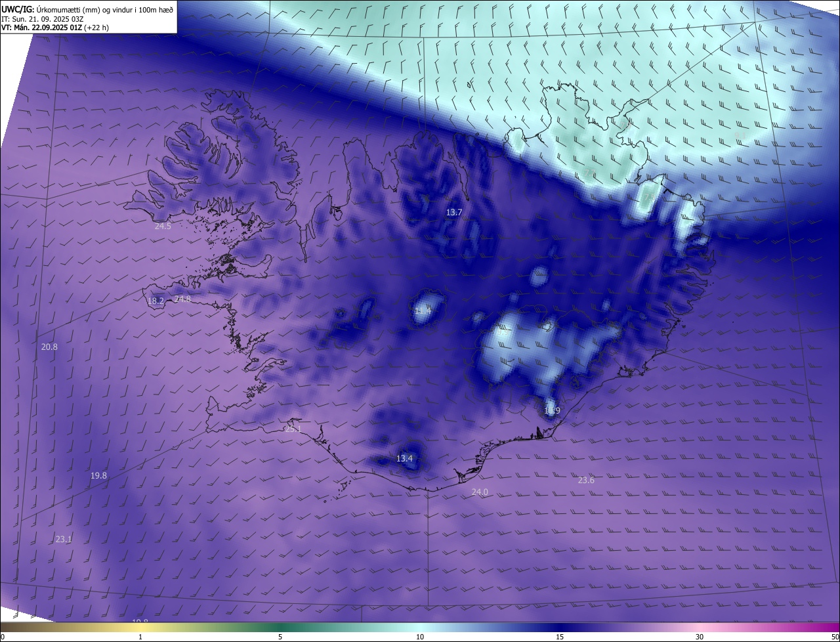840x642 pixels.
Task: Click the 24.8 value label on the map
Action: [x=182, y=299]
